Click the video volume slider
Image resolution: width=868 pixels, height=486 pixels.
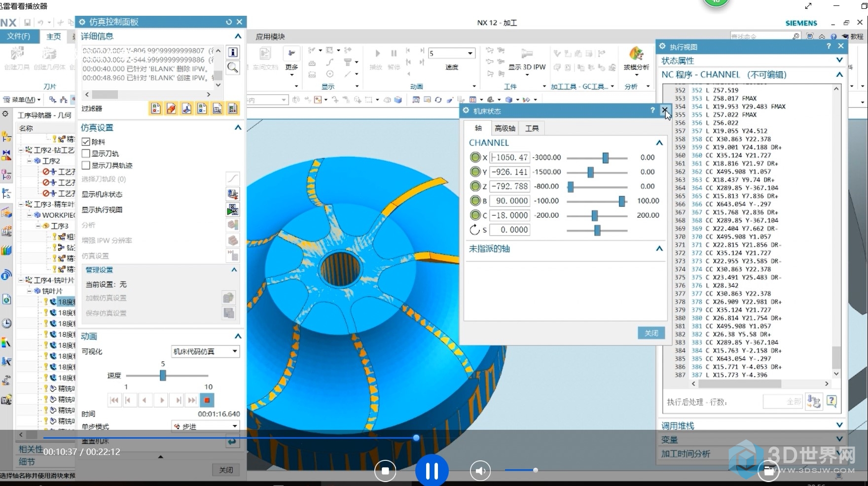click(x=520, y=470)
